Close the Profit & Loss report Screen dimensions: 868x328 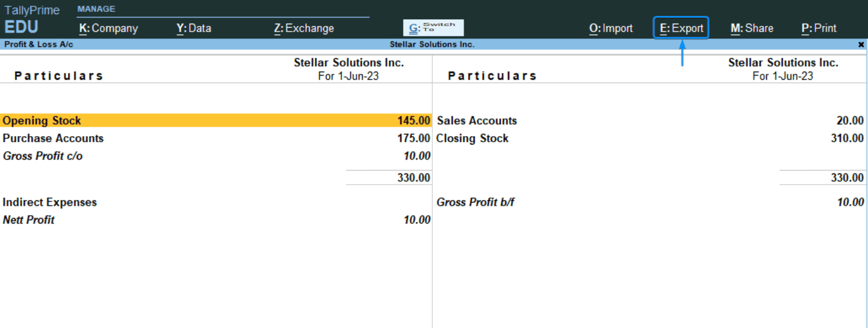pos(861,44)
